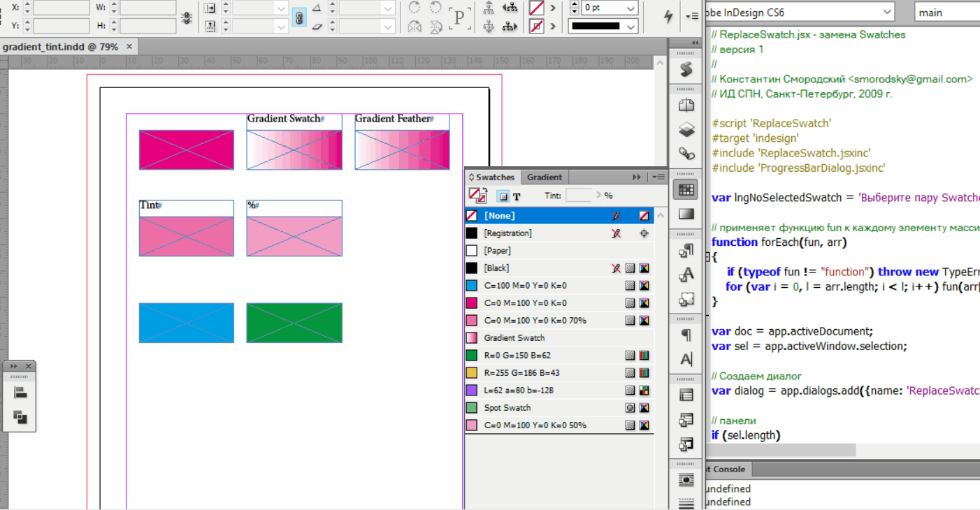Screen dimensions: 980x510
Task: Select next object icon
Action: click(x=510, y=27)
